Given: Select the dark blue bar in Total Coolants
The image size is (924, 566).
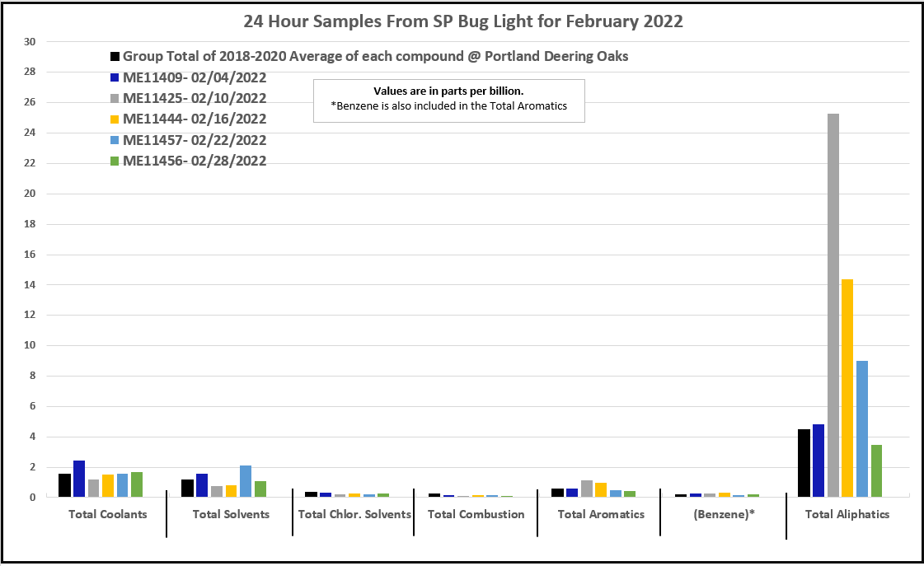Looking at the screenshot, I should [79, 479].
